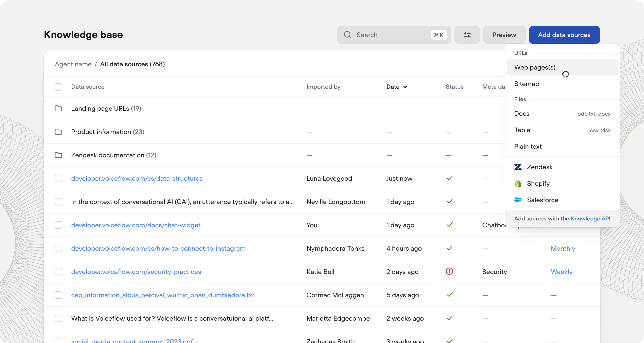Click 'Luna Lovegood' in Imported by column
Image resolution: width=644 pixels, height=343 pixels.
[329, 178]
